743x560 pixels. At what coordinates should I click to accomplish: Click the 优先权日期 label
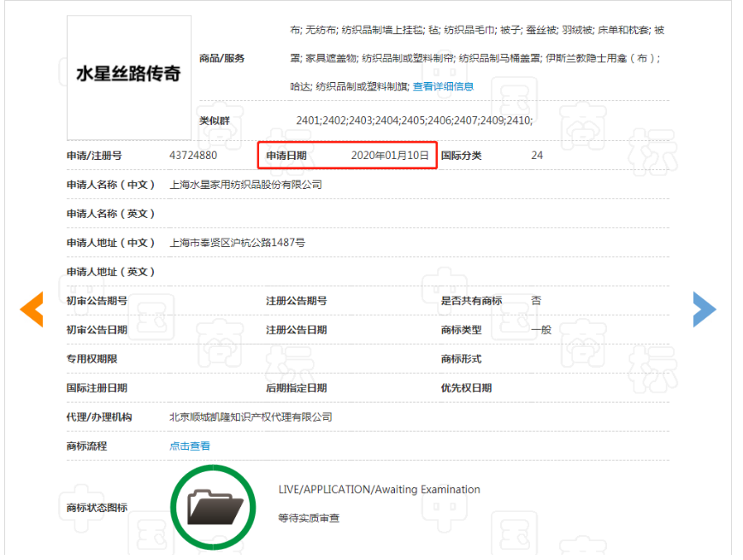(x=466, y=388)
